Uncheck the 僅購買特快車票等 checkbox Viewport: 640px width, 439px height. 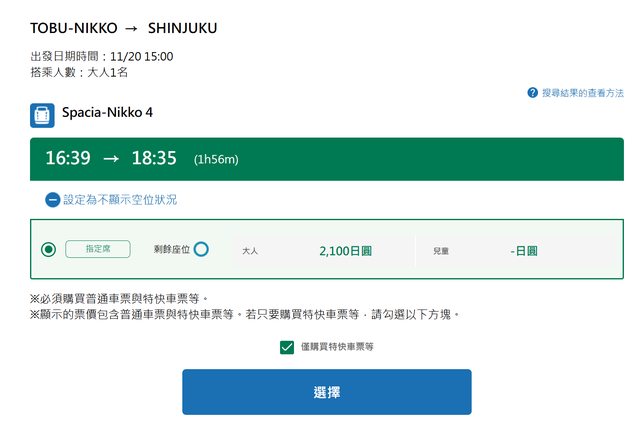tap(287, 346)
